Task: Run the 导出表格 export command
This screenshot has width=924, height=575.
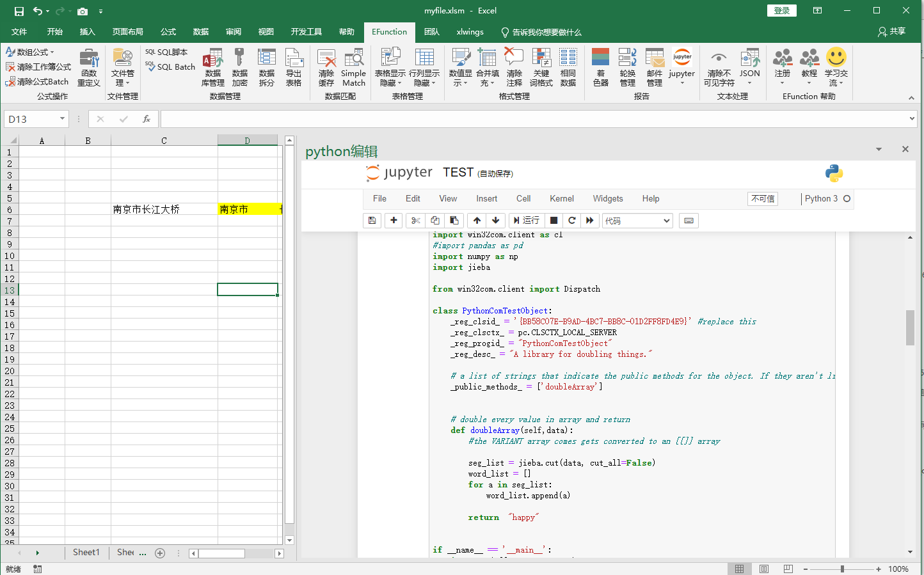Action: (x=294, y=68)
